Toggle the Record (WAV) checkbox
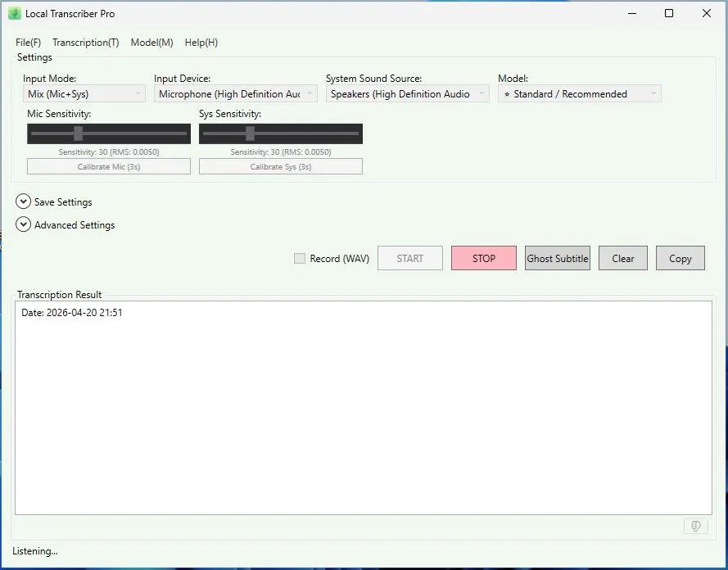The image size is (728, 570). [x=300, y=259]
